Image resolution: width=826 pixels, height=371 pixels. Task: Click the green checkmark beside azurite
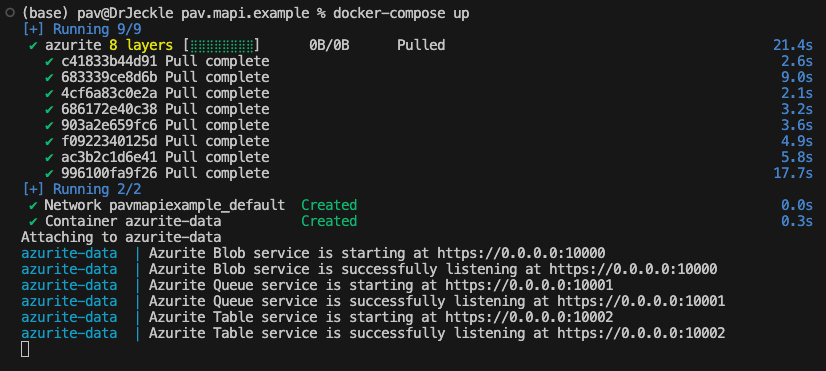coord(33,46)
